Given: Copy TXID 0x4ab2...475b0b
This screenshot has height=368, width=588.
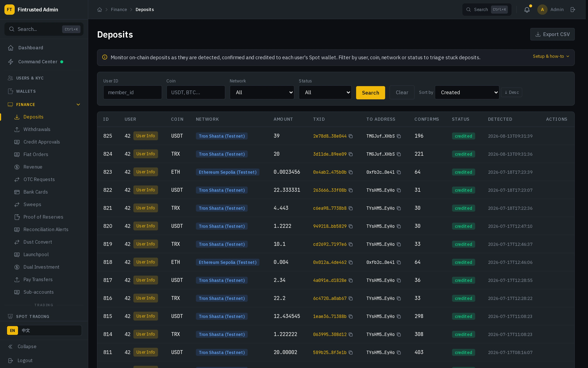Looking at the screenshot, I should 351,172.
